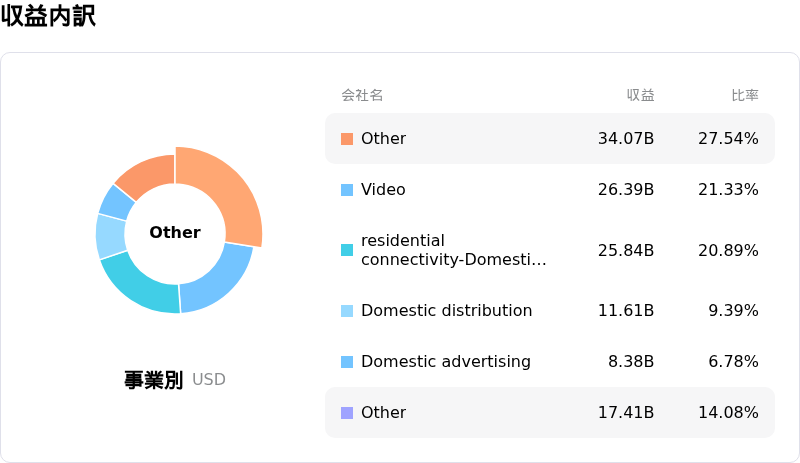Select the Domestic distribution row
The image size is (800, 463).
(x=549, y=310)
